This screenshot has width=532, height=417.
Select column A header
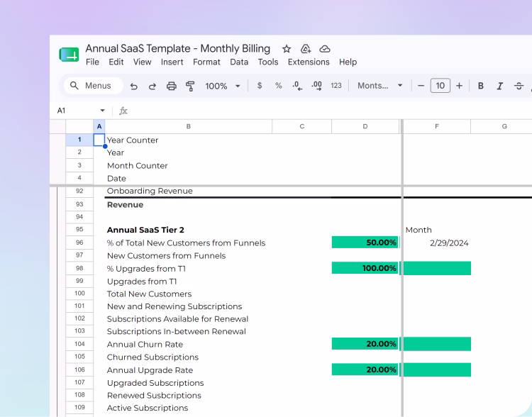(x=99, y=126)
